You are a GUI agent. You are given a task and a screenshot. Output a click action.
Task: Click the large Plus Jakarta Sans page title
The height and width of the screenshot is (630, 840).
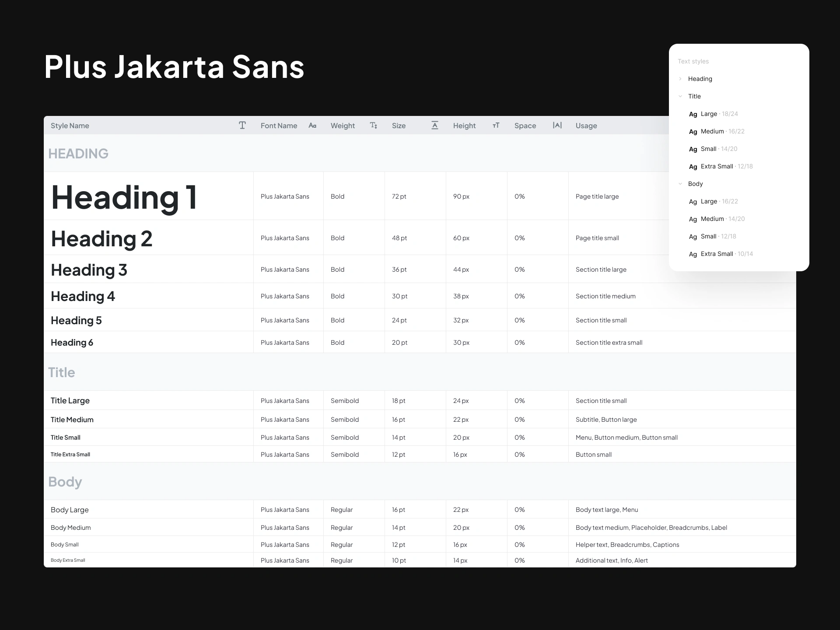(x=174, y=67)
